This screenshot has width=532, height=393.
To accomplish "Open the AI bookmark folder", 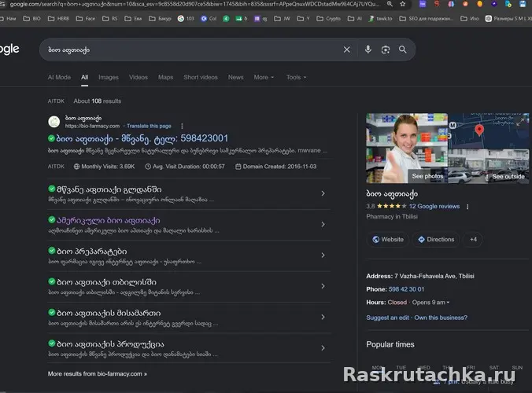I will pos(355,19).
